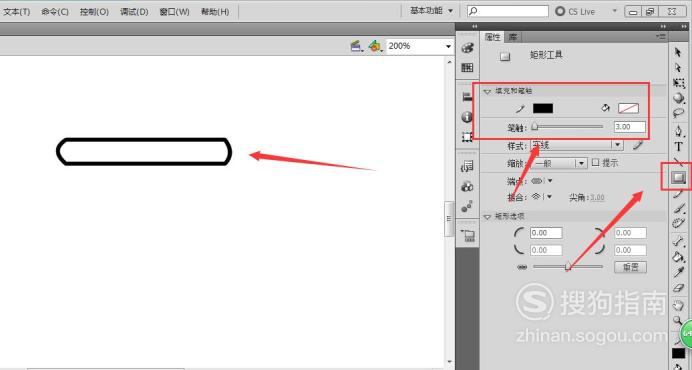Select the Eraser tool
This screenshot has height=370, width=692.
tap(678, 288)
